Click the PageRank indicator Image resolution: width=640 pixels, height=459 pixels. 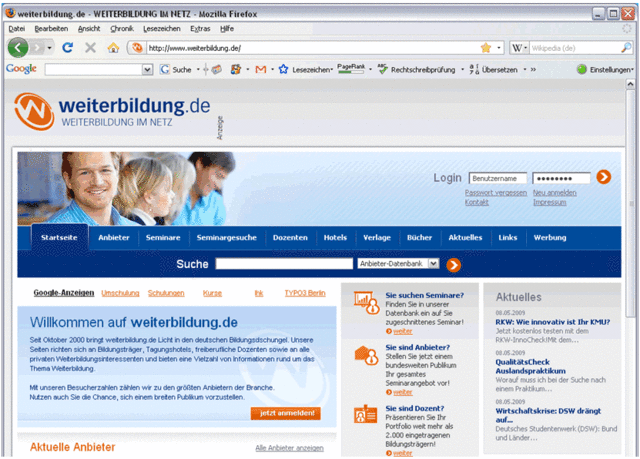[351, 69]
